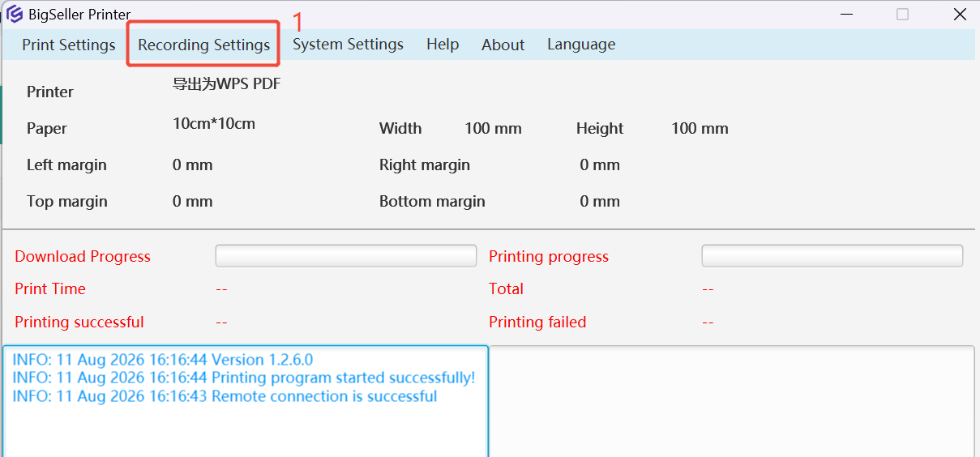This screenshot has width=980, height=457.
Task: Click the Printing progress bar
Action: (832, 256)
